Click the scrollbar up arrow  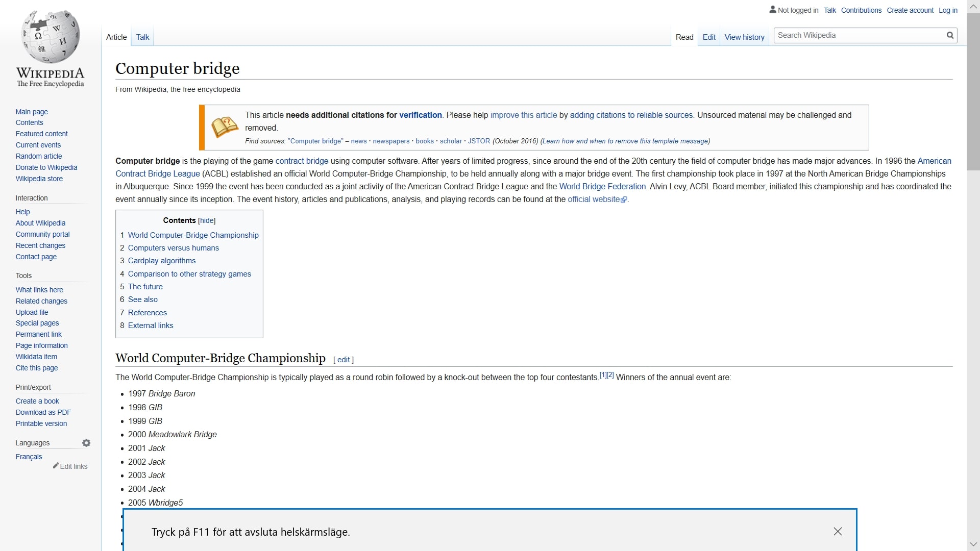coord(973,6)
